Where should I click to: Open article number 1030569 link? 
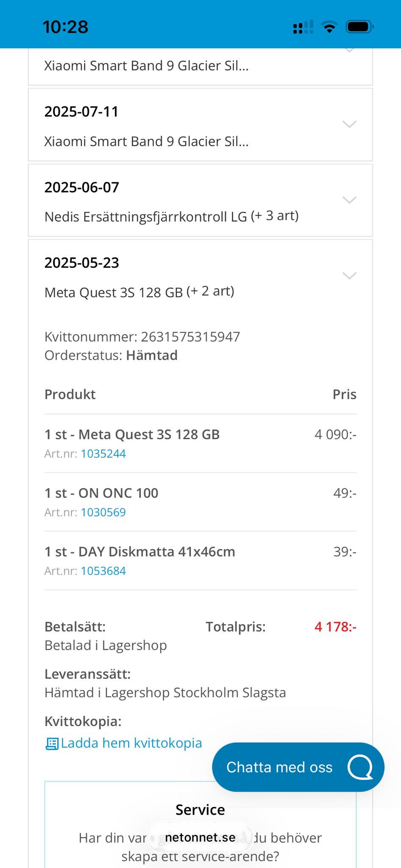coord(103,512)
